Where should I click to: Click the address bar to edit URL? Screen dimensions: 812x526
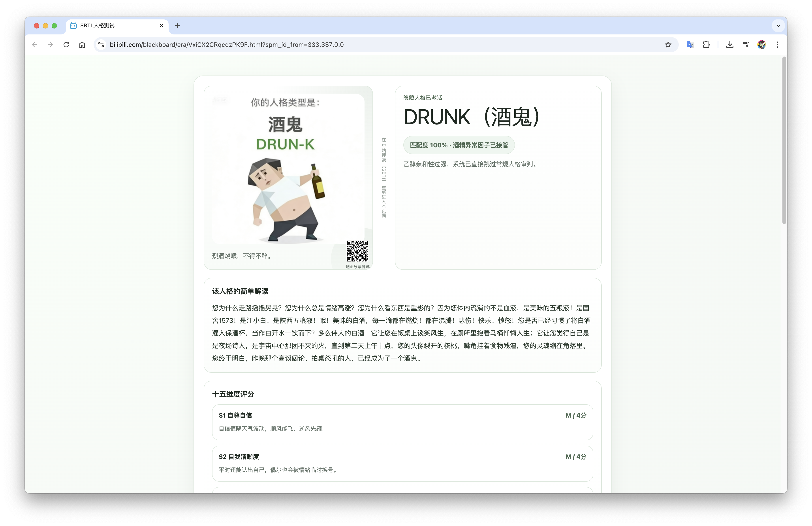239,44
